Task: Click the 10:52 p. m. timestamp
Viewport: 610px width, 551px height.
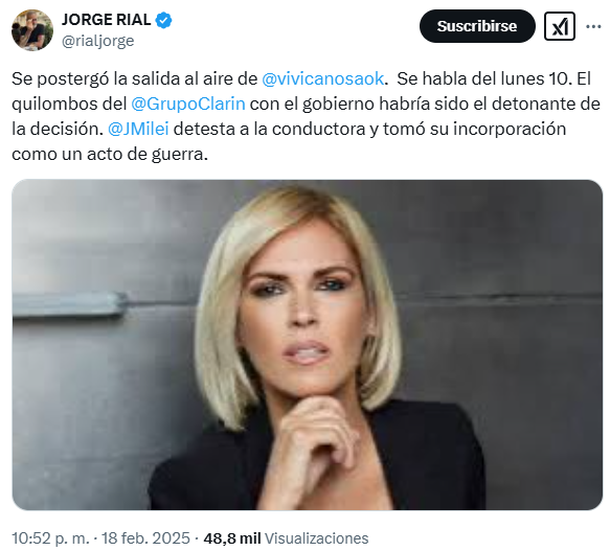Action: pos(51,539)
